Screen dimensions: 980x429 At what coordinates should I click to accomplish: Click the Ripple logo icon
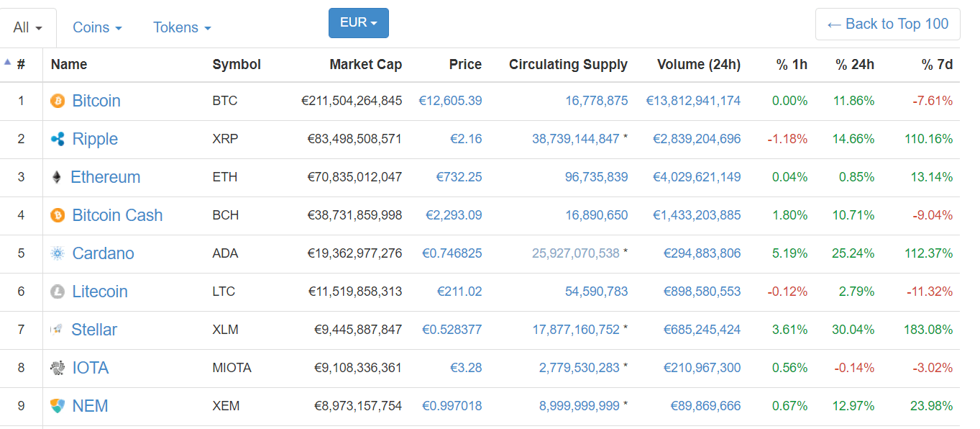(58, 139)
